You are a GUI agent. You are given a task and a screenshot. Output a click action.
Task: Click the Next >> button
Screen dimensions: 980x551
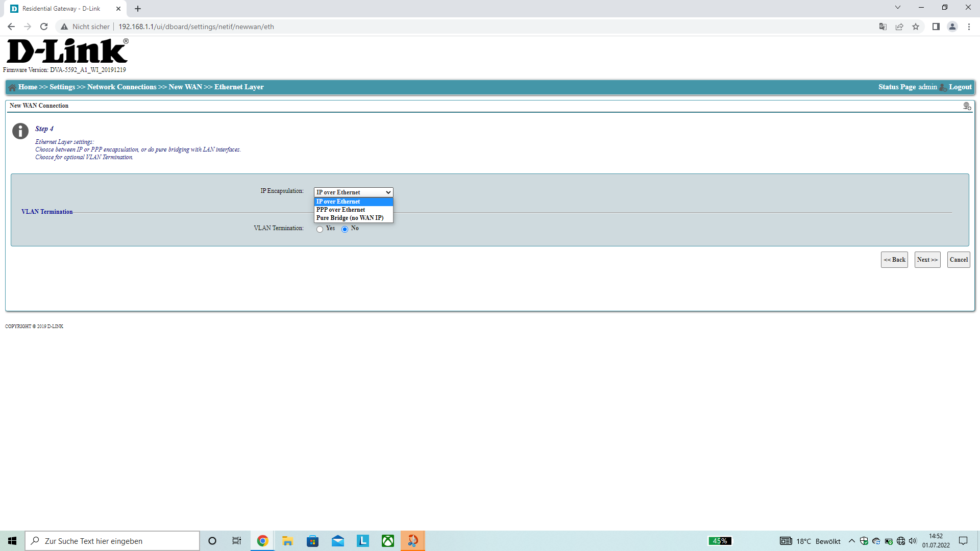tap(927, 260)
